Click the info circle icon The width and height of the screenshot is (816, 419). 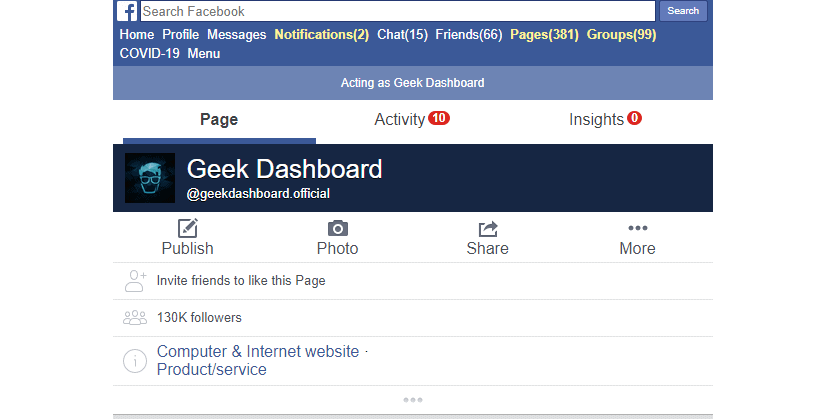point(135,360)
